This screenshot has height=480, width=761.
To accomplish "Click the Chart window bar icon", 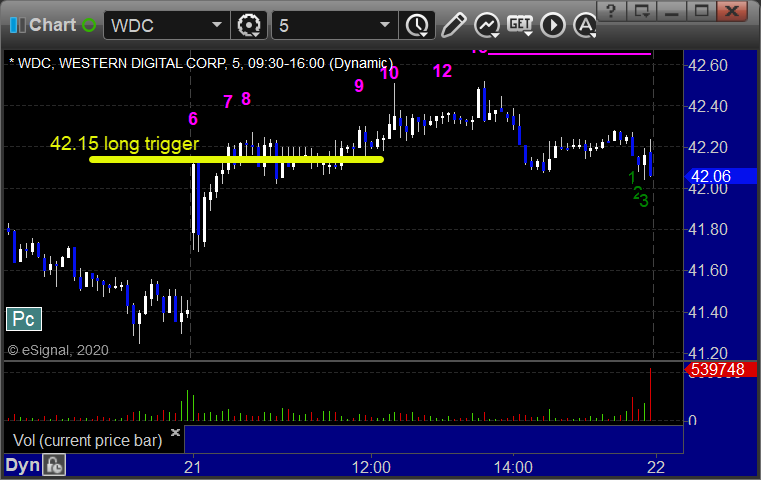I will pyautogui.click(x=17, y=25).
